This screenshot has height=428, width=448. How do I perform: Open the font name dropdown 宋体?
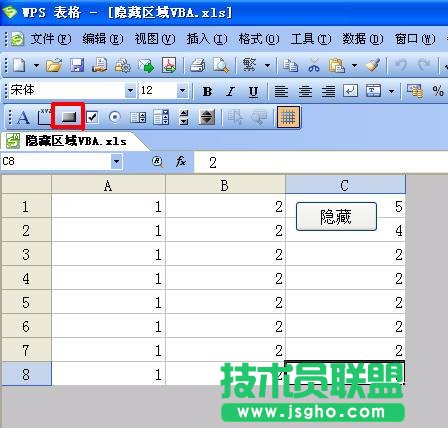[x=130, y=91]
